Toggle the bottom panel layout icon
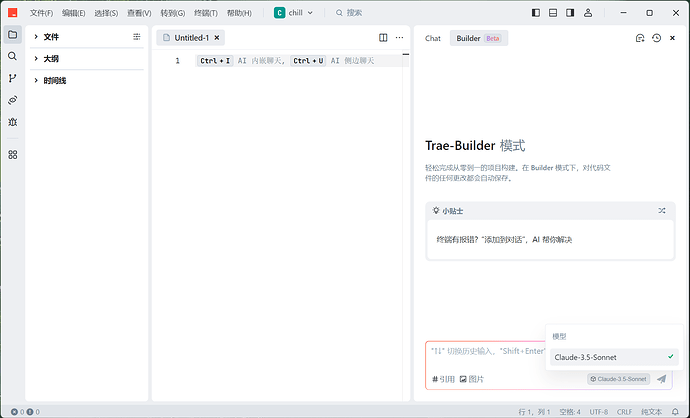 click(x=553, y=13)
